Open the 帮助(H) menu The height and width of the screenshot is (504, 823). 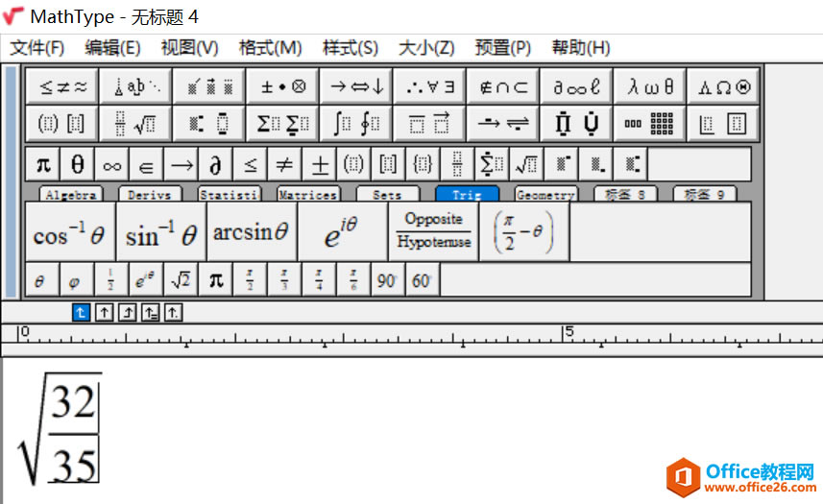click(x=580, y=48)
